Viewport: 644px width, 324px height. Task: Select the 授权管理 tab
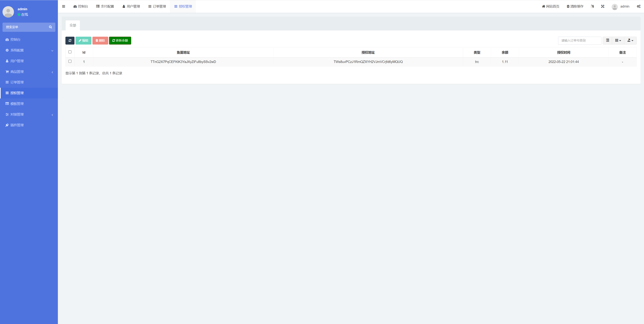pos(184,6)
